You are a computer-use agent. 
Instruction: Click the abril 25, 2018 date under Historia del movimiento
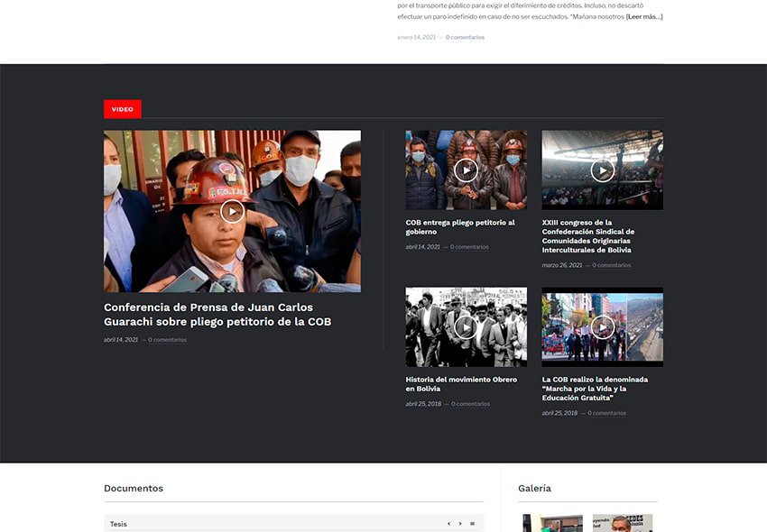tap(423, 404)
